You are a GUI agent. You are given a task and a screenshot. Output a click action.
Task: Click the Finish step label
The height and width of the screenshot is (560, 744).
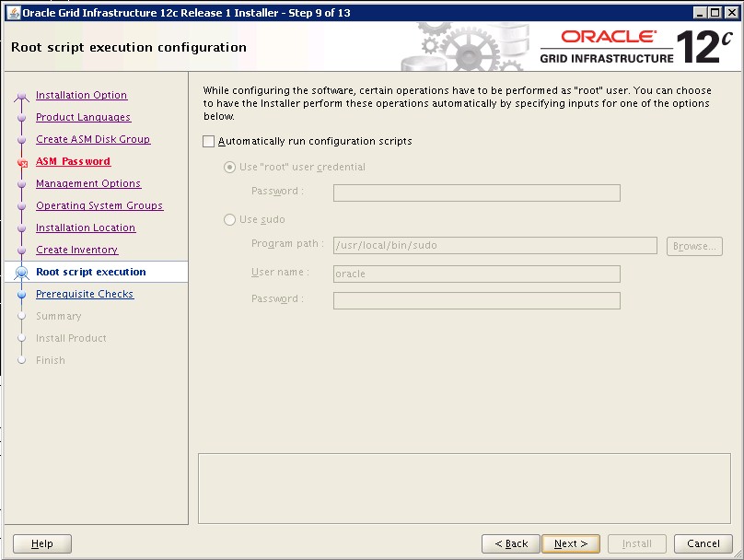[x=51, y=360]
